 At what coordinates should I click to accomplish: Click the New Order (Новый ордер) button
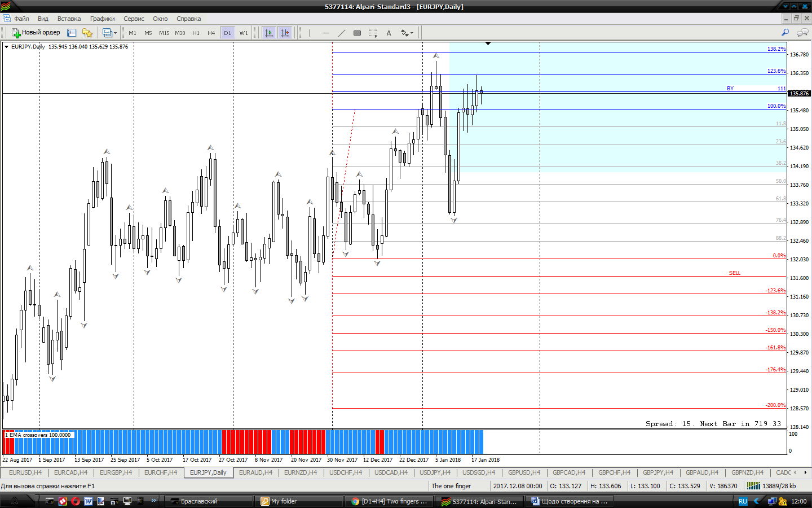coord(36,33)
